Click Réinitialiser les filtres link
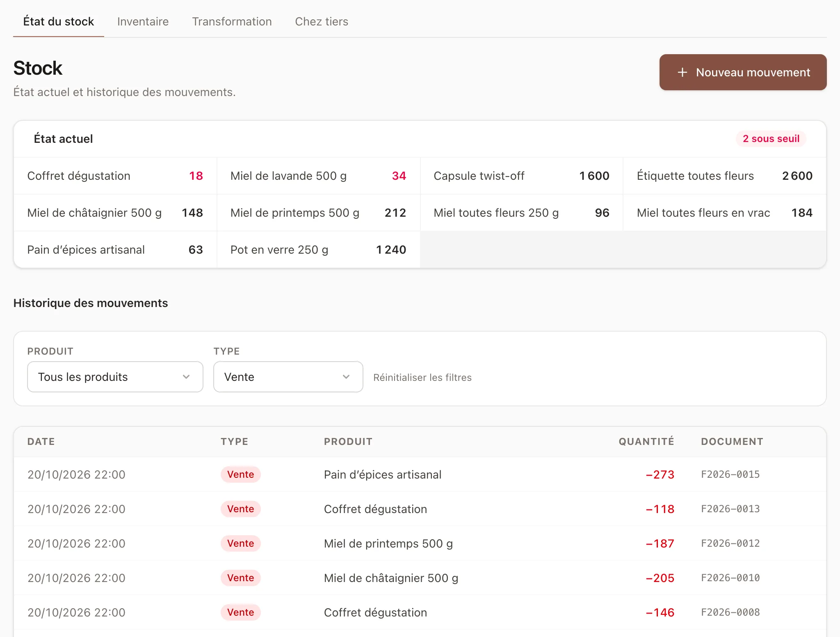 click(422, 377)
